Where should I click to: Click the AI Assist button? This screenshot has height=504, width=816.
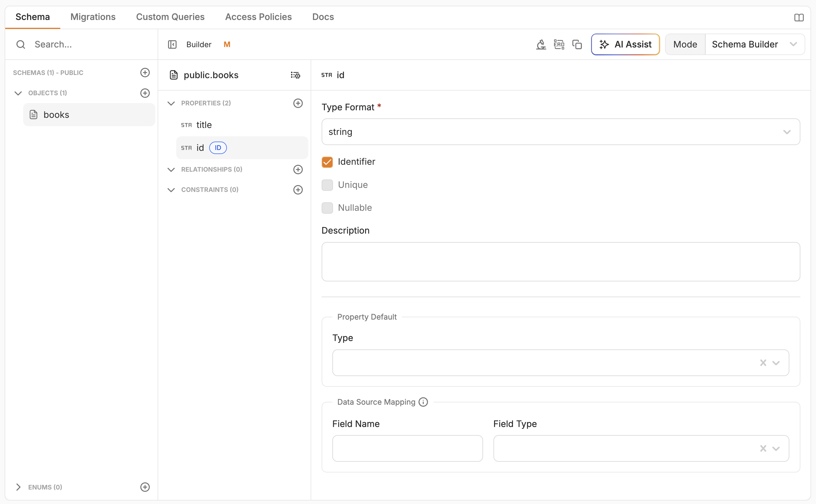coord(625,45)
